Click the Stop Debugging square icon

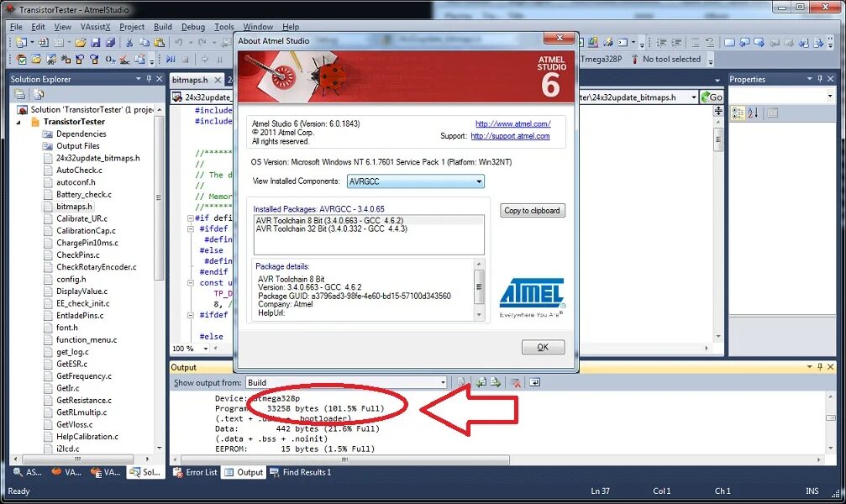185,60
